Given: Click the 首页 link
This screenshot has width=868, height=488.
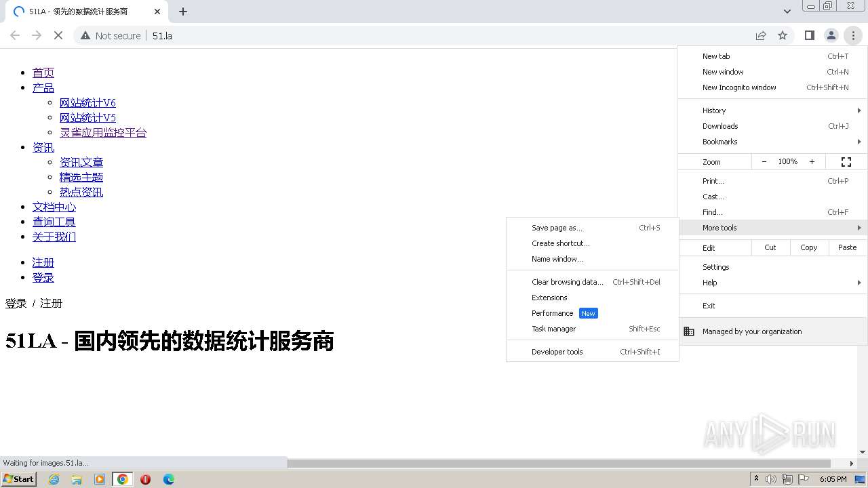Looking at the screenshot, I should pyautogui.click(x=43, y=73).
